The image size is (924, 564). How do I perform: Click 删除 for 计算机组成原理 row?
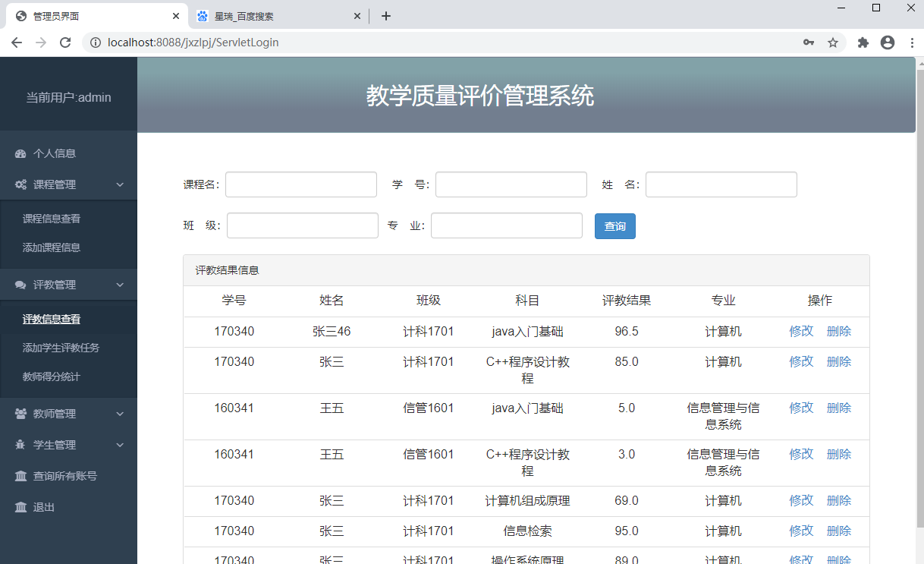click(x=839, y=500)
